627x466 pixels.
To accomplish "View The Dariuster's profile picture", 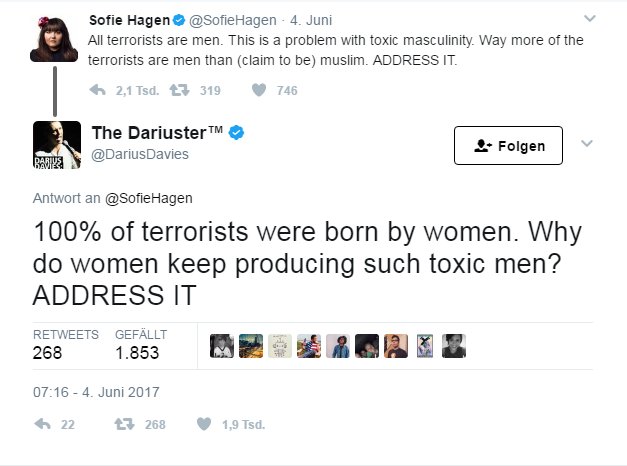I will (56, 145).
